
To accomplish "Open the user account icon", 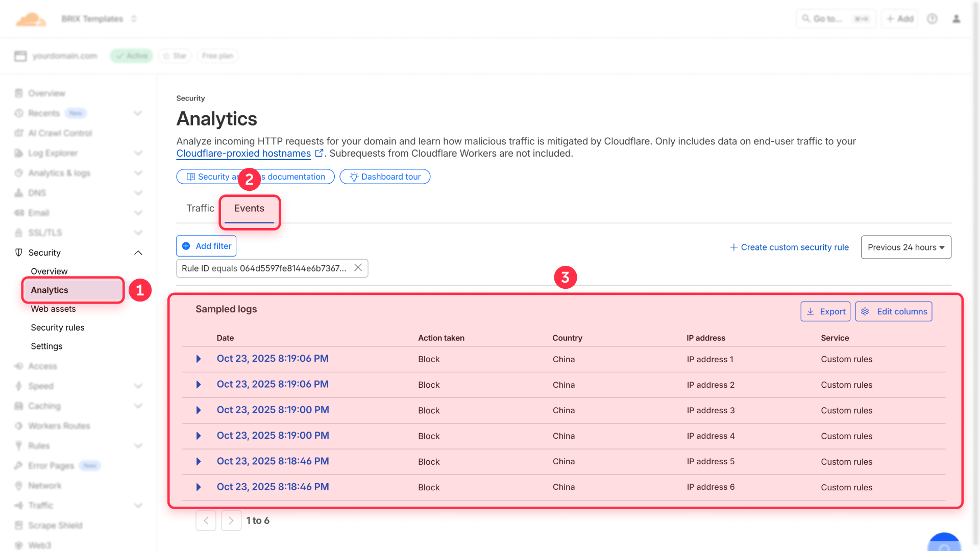I will pyautogui.click(x=957, y=18).
